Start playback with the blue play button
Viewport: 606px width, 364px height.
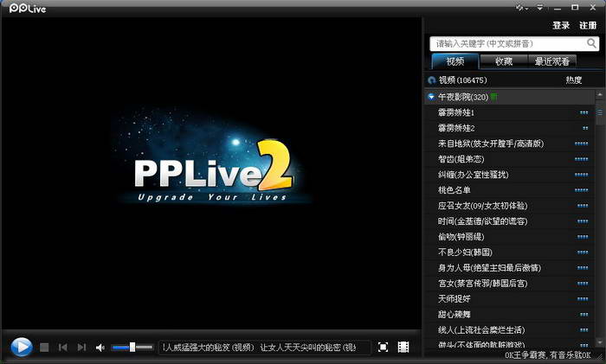pos(22,347)
